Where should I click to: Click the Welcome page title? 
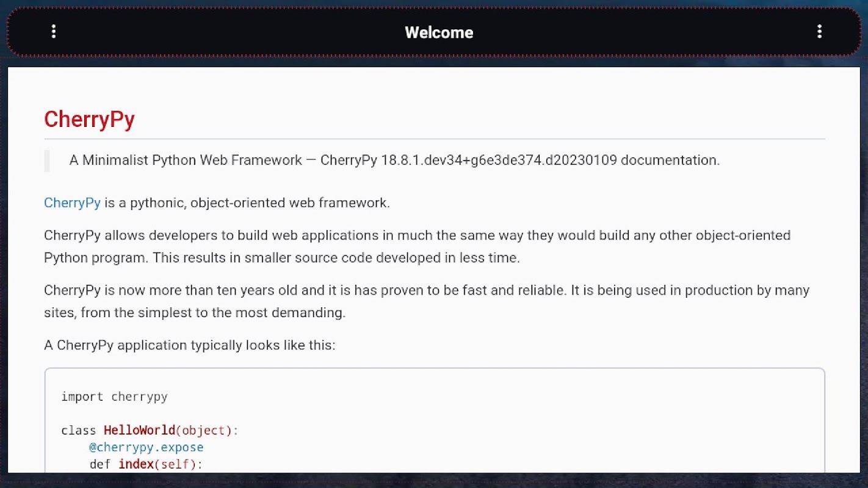(x=439, y=32)
